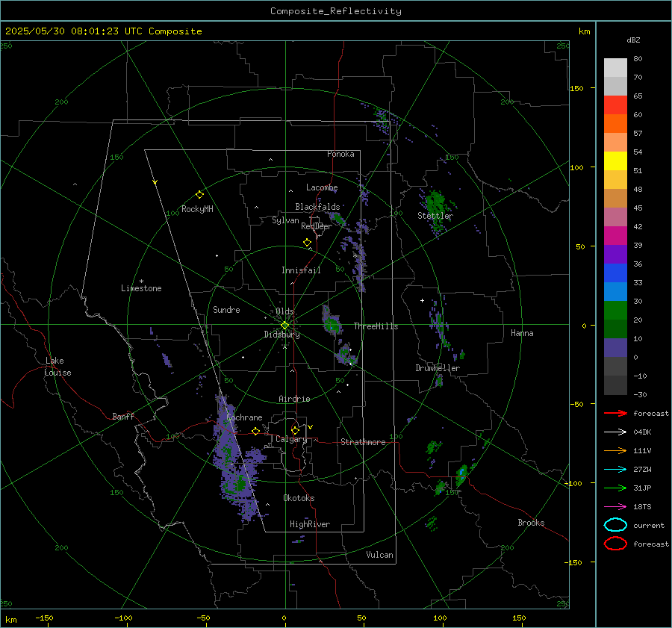Pick the light gray 70-80 dBZ swatch
Viewport: 672px width, 628px height.
[x=615, y=68]
